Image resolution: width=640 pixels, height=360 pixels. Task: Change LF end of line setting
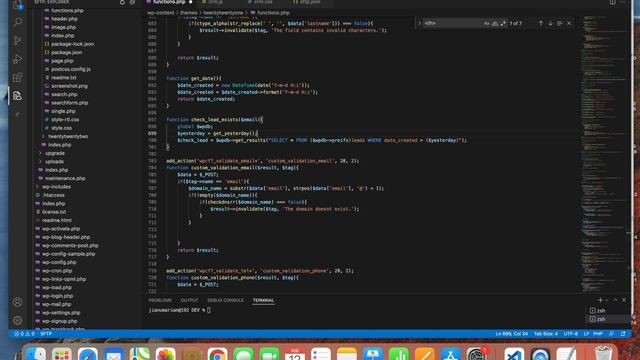(x=586, y=334)
